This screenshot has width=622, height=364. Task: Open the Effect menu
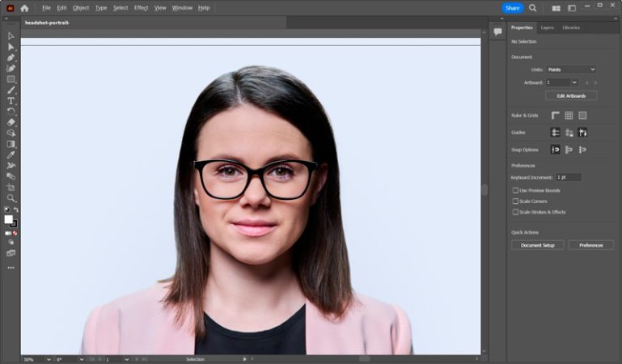pos(141,7)
